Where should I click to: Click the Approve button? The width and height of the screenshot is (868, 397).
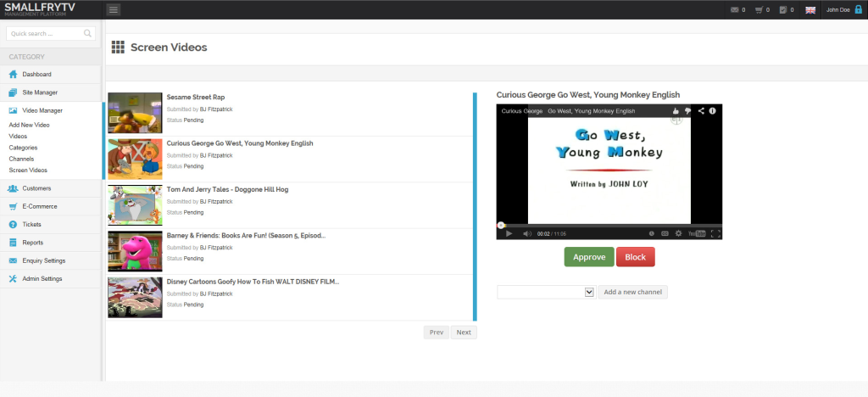tap(589, 257)
